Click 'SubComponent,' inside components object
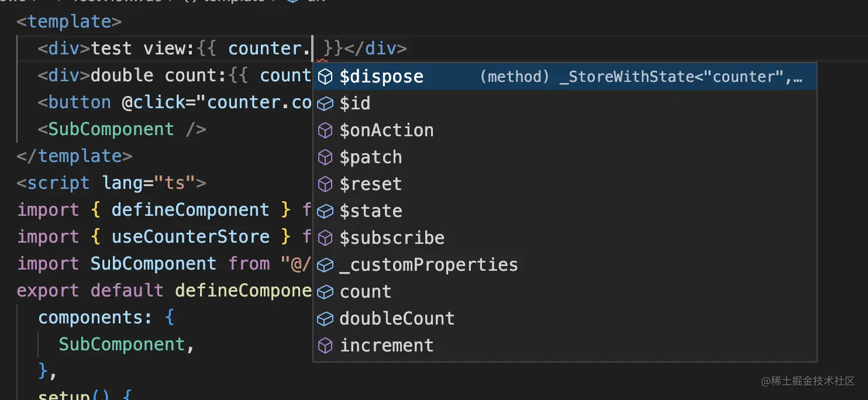 [126, 344]
